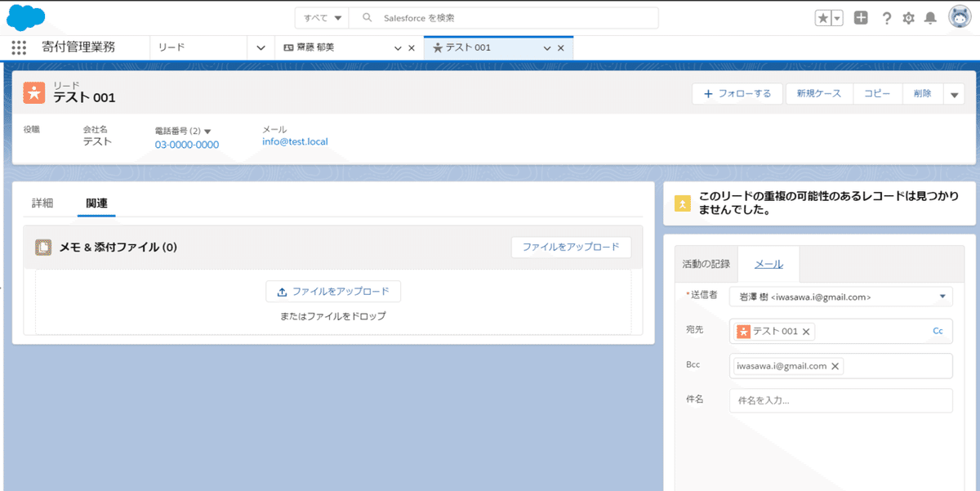This screenshot has width=980, height=491.
Task: Click the フォローする follow button
Action: point(737,93)
